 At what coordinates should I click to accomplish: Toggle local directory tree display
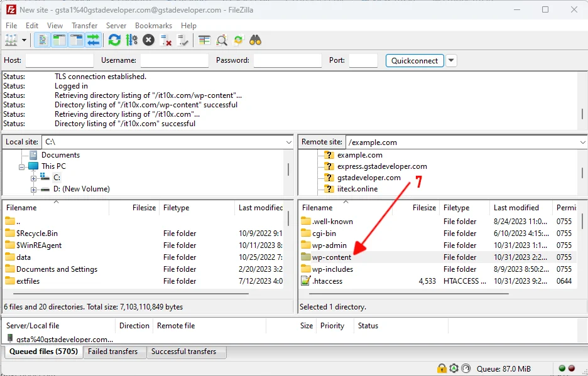point(59,40)
